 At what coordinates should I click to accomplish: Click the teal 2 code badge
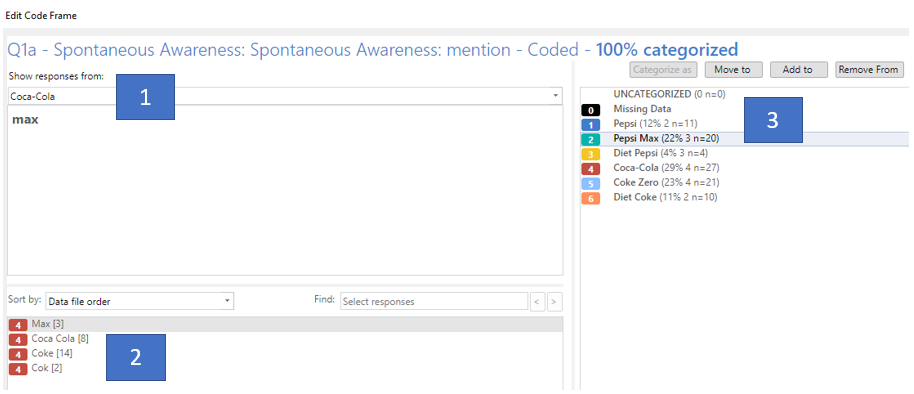590,139
